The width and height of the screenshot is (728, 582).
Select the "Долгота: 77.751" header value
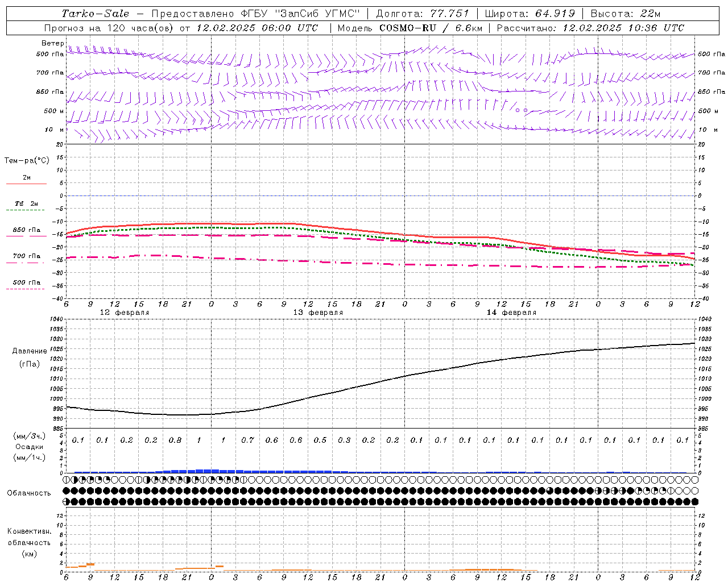pyautogui.click(x=423, y=14)
